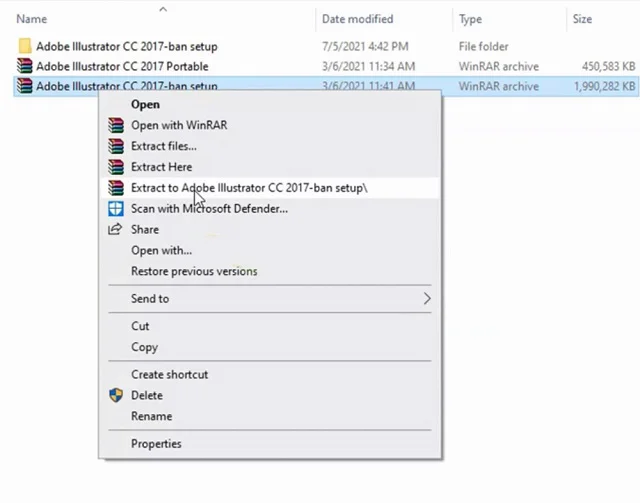Sort by the Size column header
640x503 pixels.
click(x=582, y=19)
